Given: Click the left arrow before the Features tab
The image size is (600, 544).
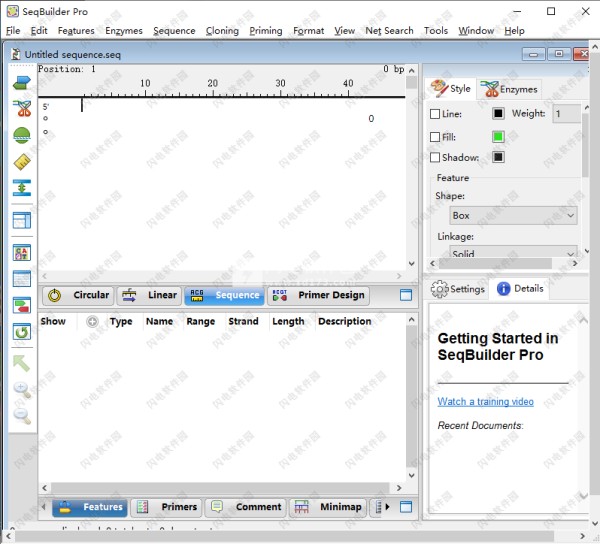Looking at the screenshot, I should 44,507.
